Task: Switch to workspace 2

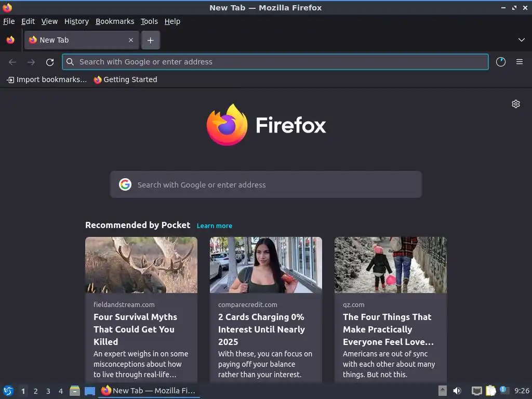Action: pyautogui.click(x=36, y=391)
